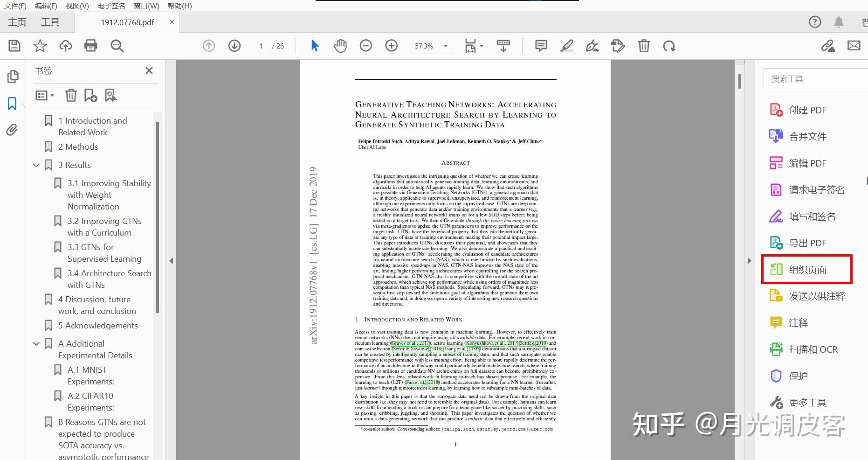Switch to the 主页 tab
Image resolution: width=868 pixels, height=460 pixels.
click(17, 21)
